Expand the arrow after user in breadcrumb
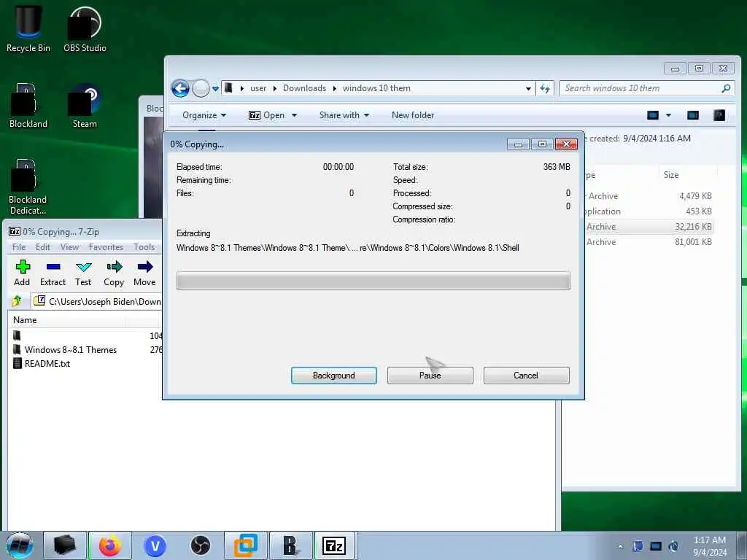Screen dimensions: 747x560 point(275,88)
